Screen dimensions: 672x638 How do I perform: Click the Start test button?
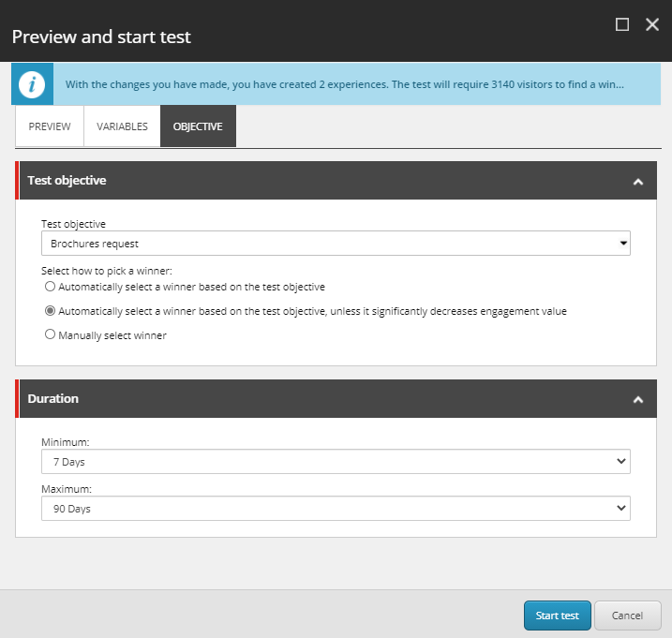click(x=557, y=616)
